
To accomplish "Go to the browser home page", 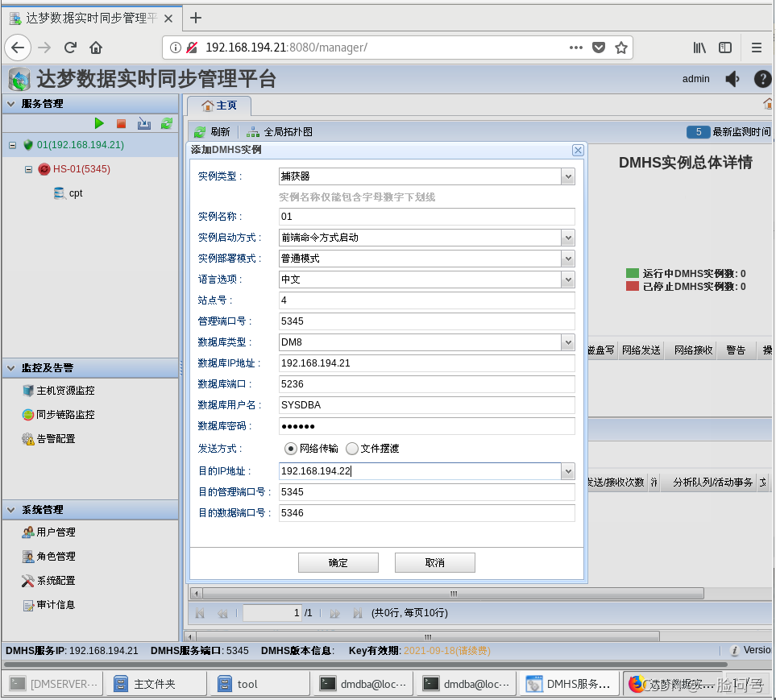I will coord(96,48).
